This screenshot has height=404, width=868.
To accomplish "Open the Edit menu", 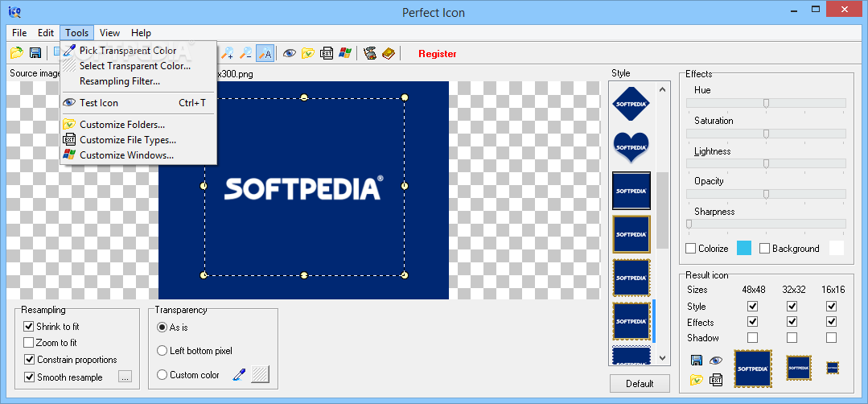I will coord(46,33).
